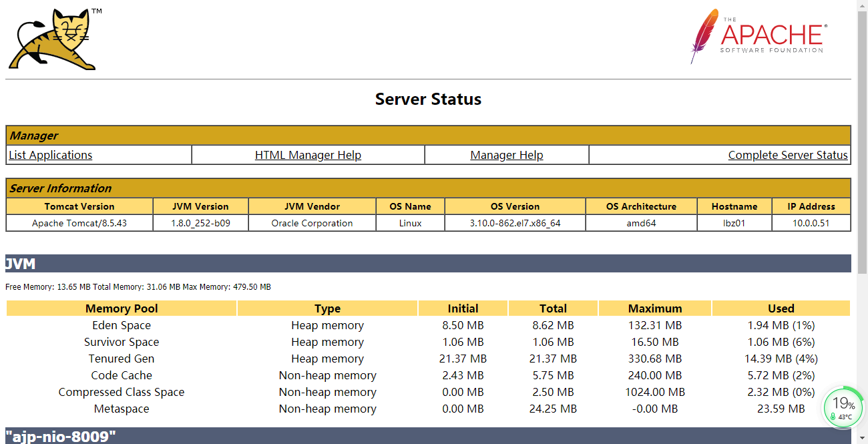Click Eden Space initial 8.50 MB
This screenshot has width=868, height=444.
click(x=463, y=325)
